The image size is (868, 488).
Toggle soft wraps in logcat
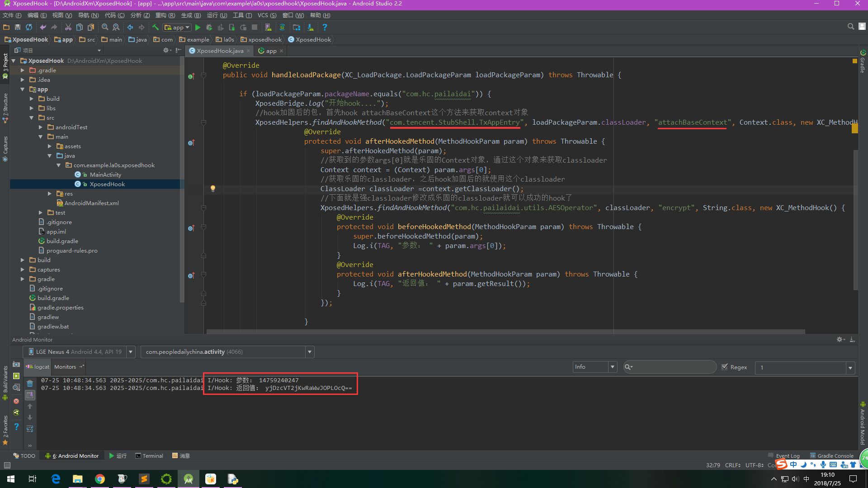coord(30,429)
